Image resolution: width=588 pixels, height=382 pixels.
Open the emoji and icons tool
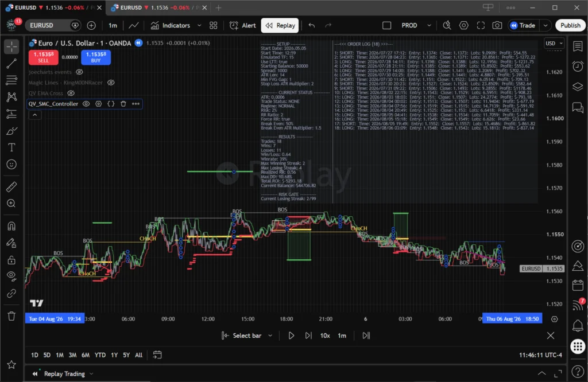coord(11,165)
